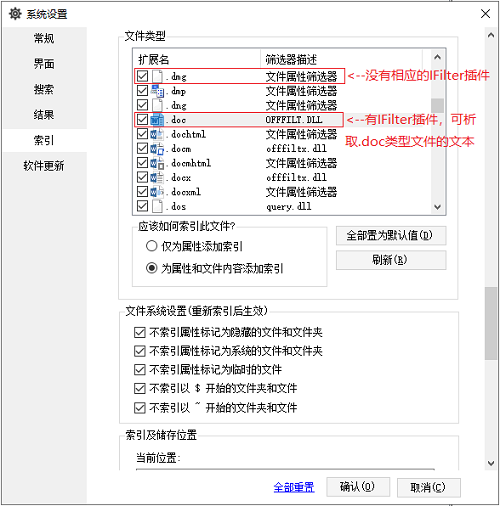Toggle 不索引属性标记为隐藏的文件和文件夹
Screen dimensions: 500x506
point(140,332)
